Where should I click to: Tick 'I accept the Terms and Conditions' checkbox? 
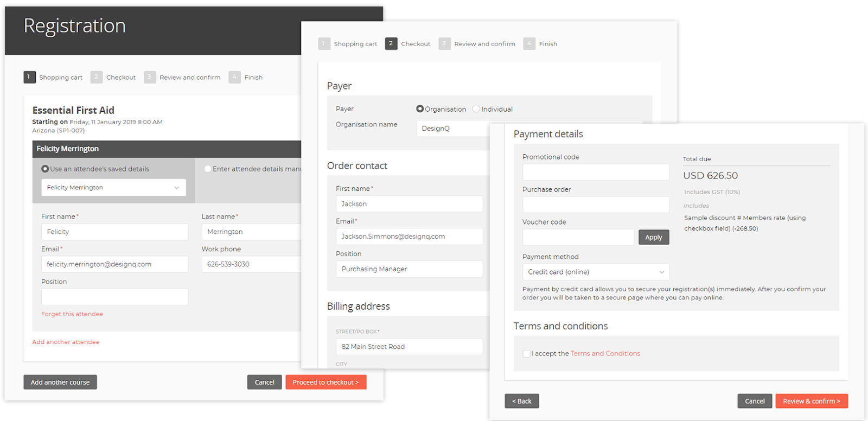pyautogui.click(x=526, y=353)
